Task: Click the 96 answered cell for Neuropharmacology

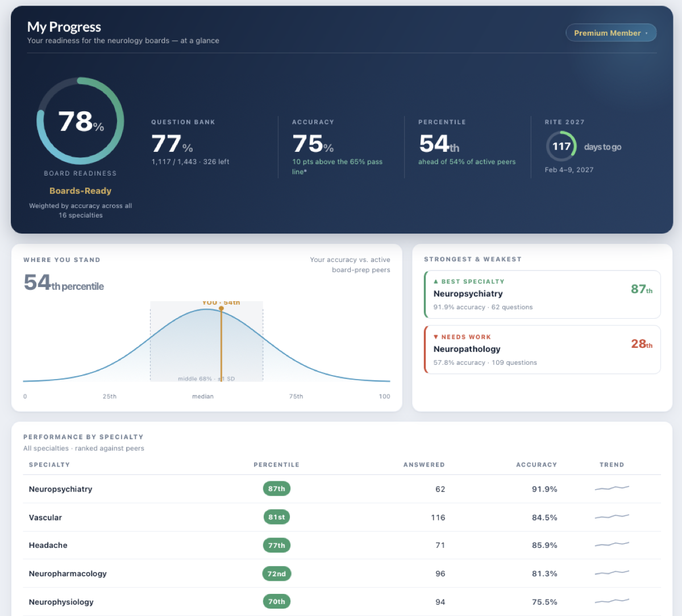Action: coord(440,574)
